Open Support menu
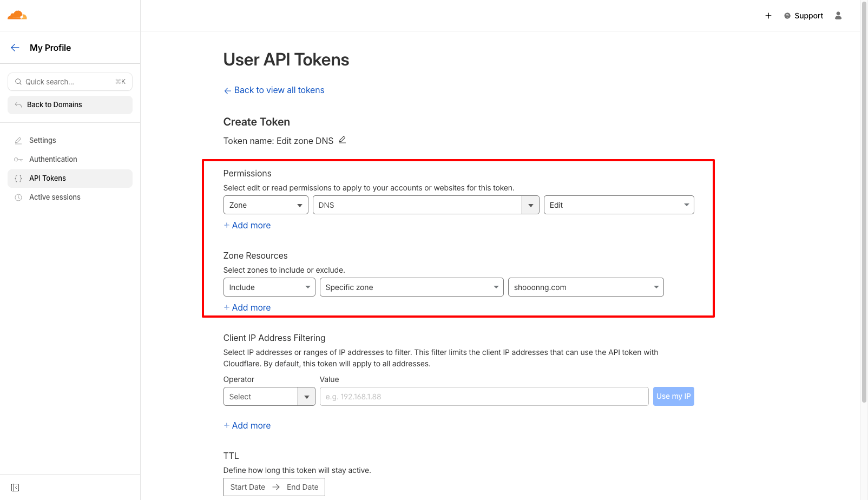This screenshot has width=868, height=500. [804, 16]
